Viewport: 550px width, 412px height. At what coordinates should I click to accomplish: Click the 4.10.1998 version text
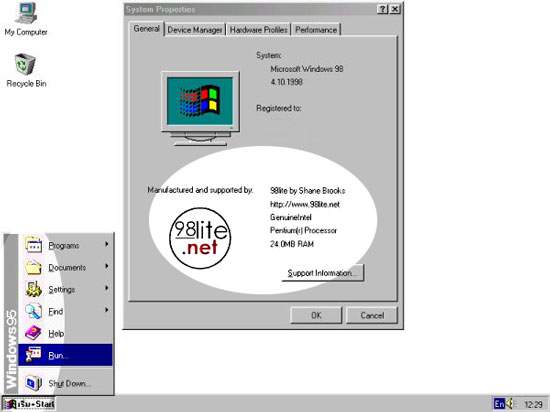pyautogui.click(x=286, y=82)
